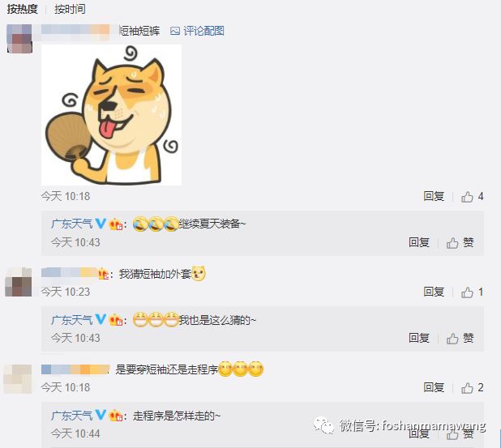
Task: Open 广东天气 profile in first reply
Action: [72, 224]
